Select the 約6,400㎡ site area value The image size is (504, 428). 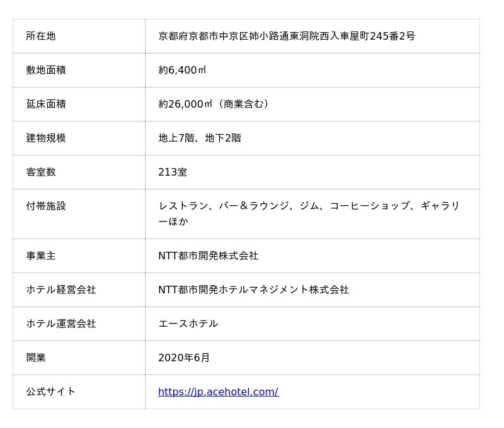click(x=182, y=70)
